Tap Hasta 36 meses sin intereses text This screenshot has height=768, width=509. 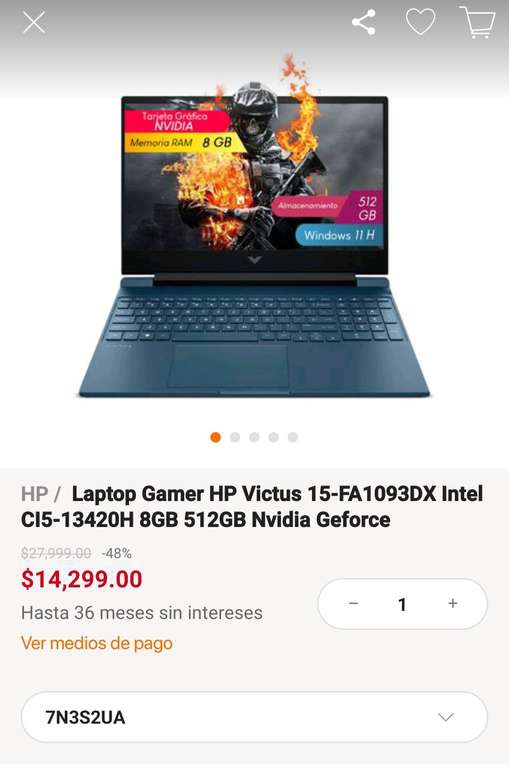(x=142, y=613)
